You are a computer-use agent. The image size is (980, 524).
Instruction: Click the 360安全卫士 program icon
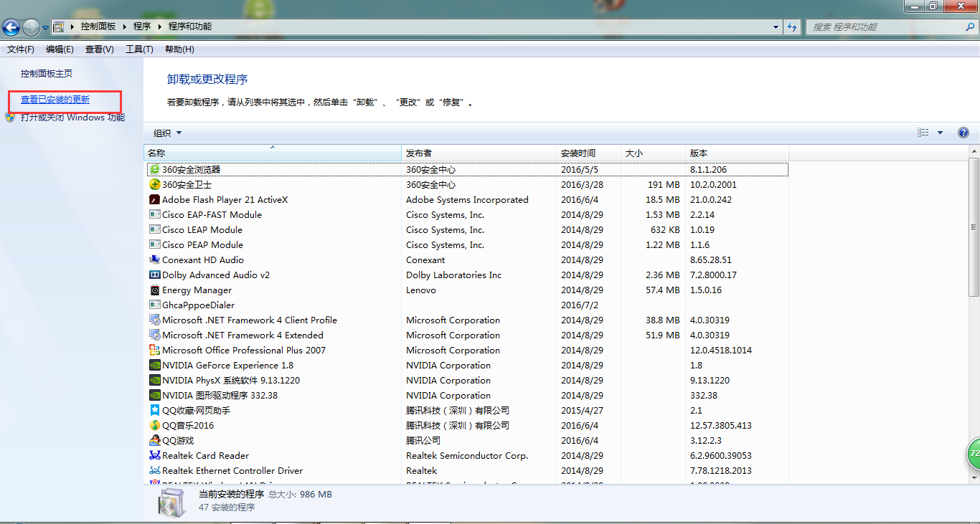click(x=154, y=185)
